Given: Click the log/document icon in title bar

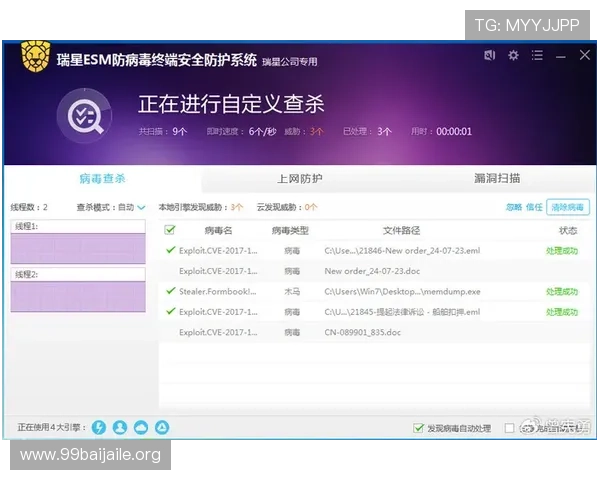Looking at the screenshot, I should tap(489, 55).
